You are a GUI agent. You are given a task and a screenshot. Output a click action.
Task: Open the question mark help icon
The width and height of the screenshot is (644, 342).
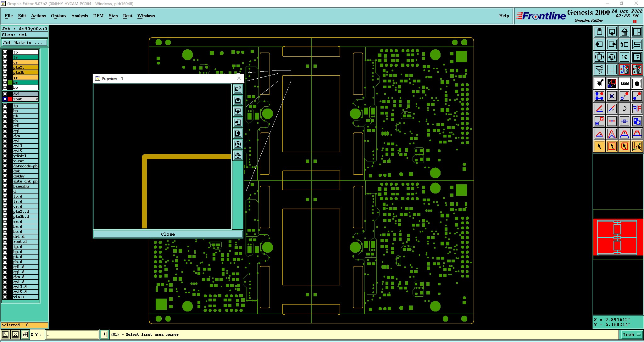(x=637, y=57)
